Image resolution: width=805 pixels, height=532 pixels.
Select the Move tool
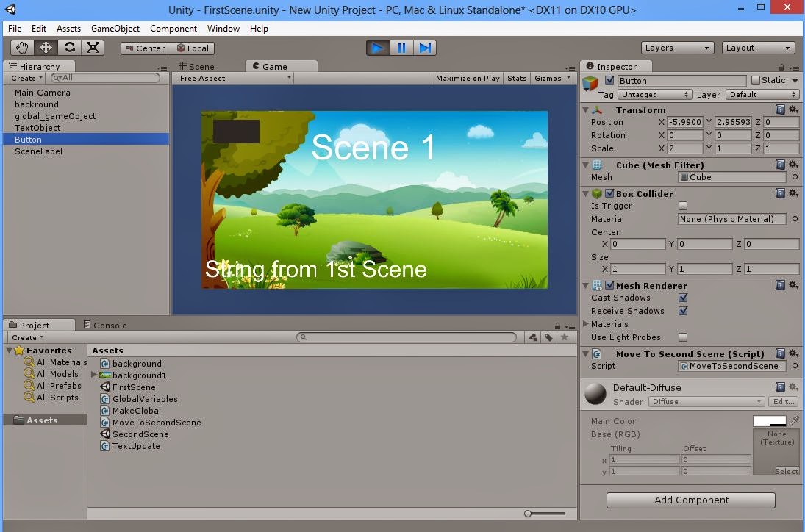(x=44, y=47)
